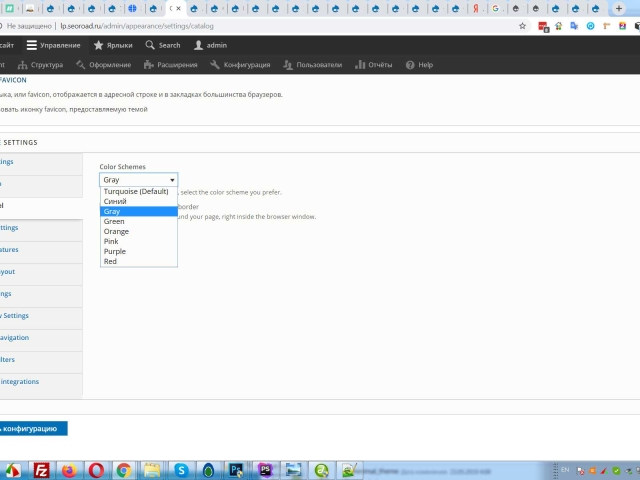Go to Конфигурация wrench menu

click(240, 65)
